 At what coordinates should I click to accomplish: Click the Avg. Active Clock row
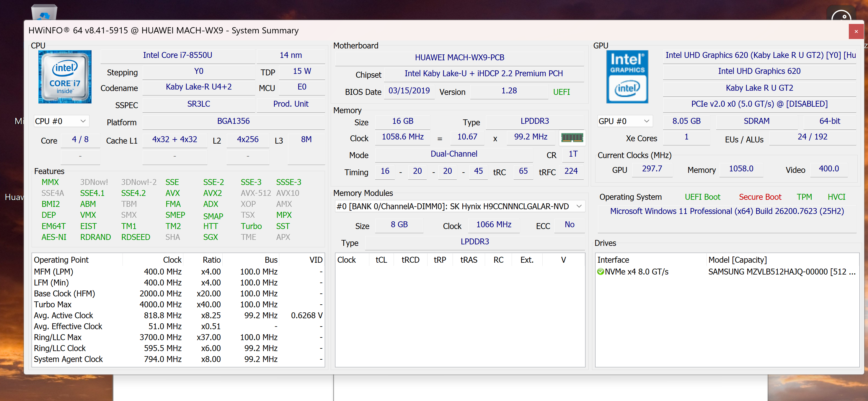pos(178,315)
